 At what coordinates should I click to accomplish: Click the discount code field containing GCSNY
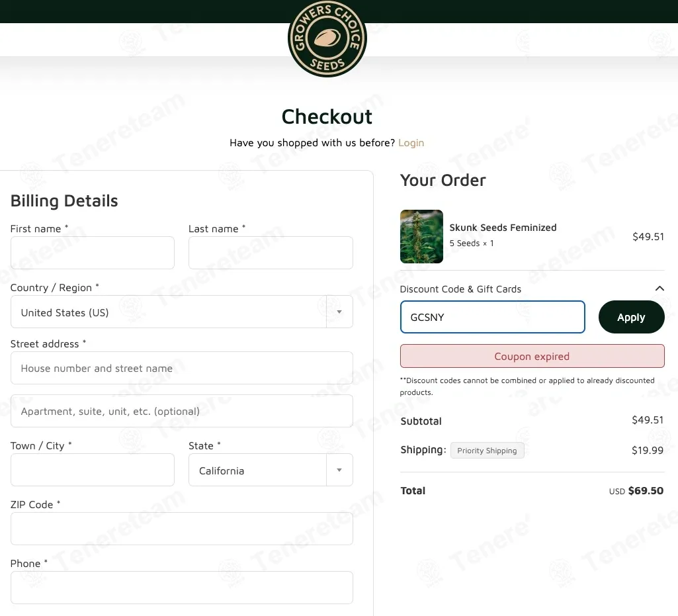[x=493, y=317]
